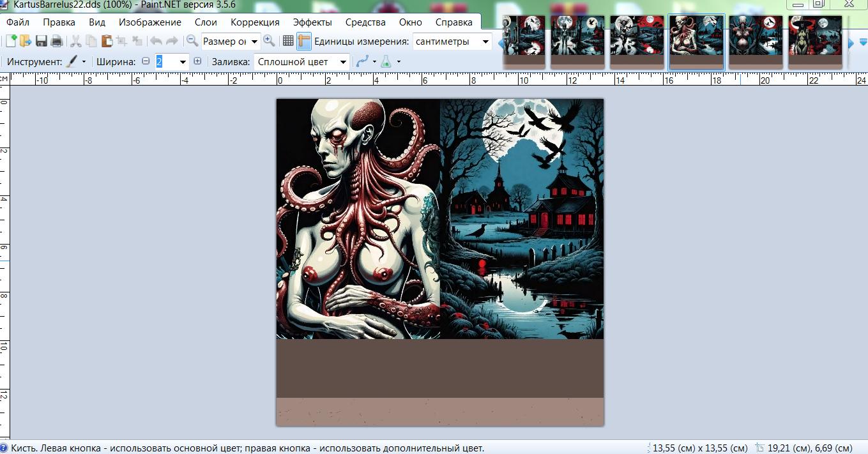
Task: Click the Open file folder icon
Action: pyautogui.click(x=26, y=42)
